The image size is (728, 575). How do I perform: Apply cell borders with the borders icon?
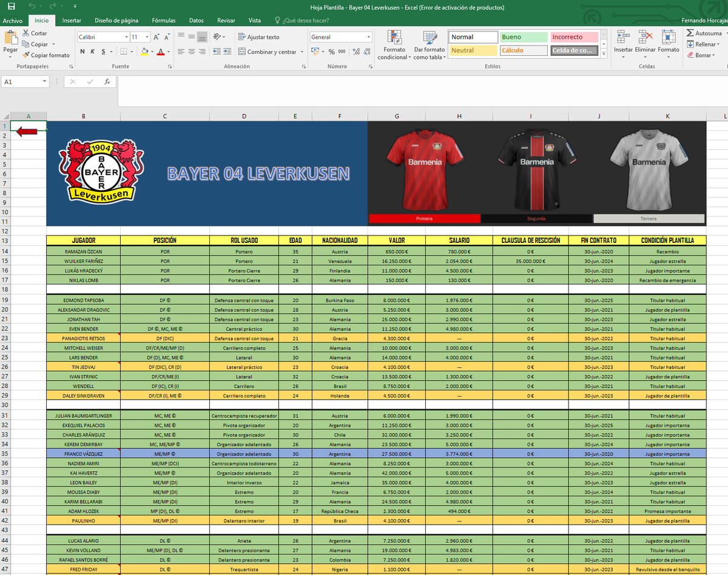coord(124,52)
